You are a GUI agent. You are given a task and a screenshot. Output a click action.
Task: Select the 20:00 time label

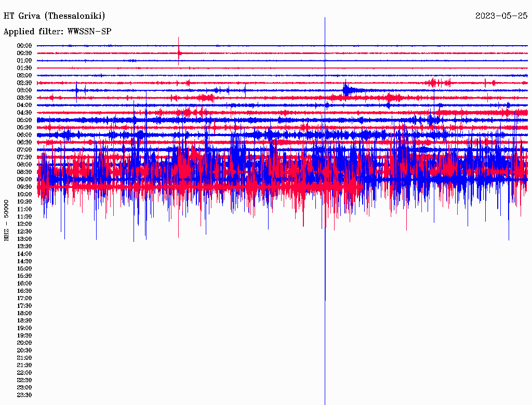tap(24, 343)
